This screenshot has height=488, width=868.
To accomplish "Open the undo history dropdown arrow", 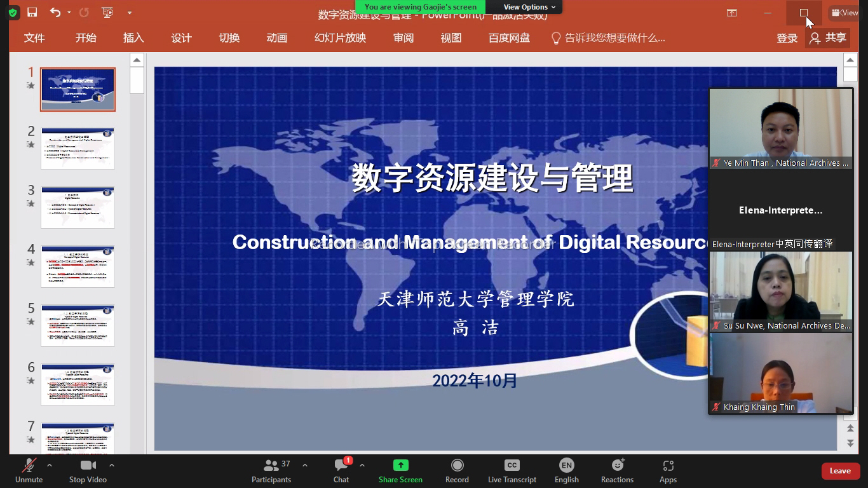I will [x=69, y=13].
